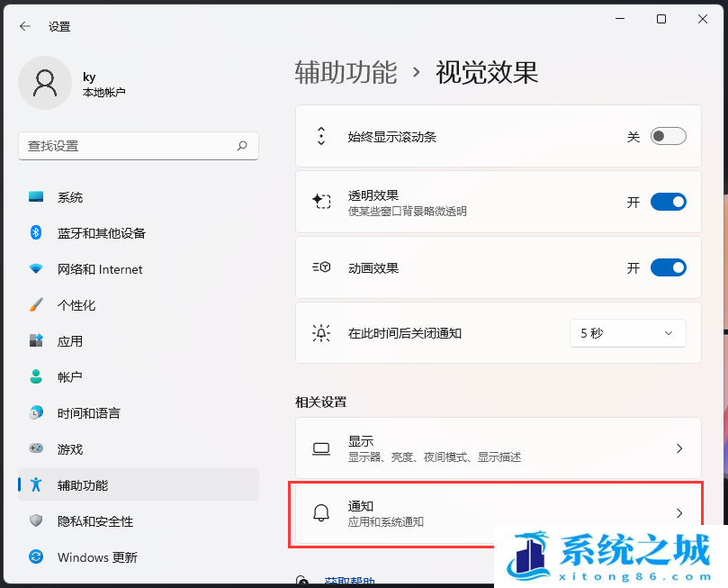Click the personalization paintbrush icon
This screenshot has height=588, width=728.
tap(36, 304)
